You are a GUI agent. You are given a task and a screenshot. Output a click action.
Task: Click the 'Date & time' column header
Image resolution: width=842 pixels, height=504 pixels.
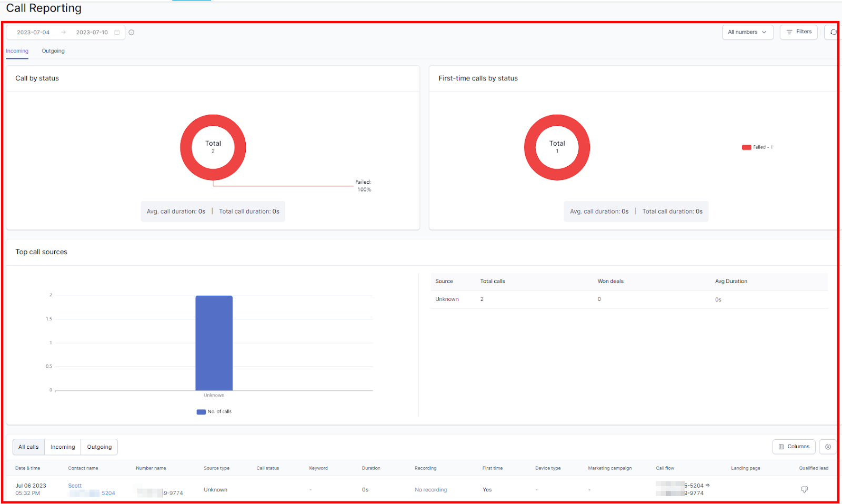point(27,468)
